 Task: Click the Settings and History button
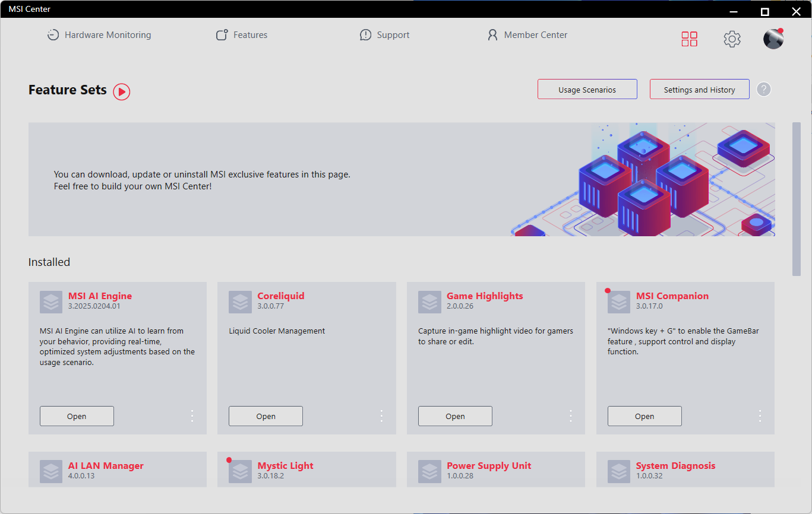click(x=699, y=90)
